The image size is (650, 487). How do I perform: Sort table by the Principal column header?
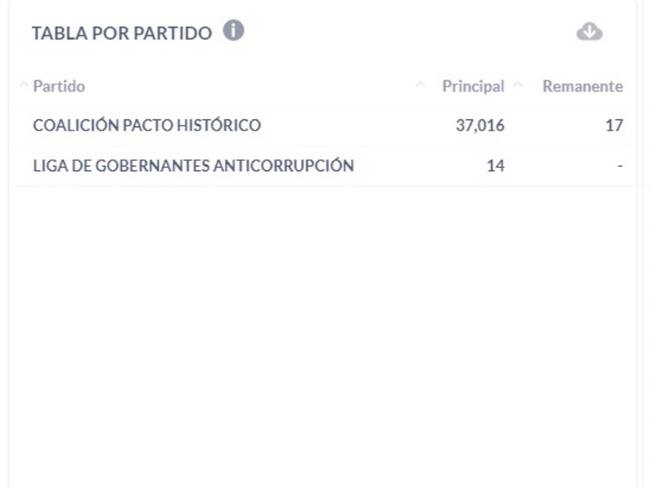pyautogui.click(x=473, y=86)
